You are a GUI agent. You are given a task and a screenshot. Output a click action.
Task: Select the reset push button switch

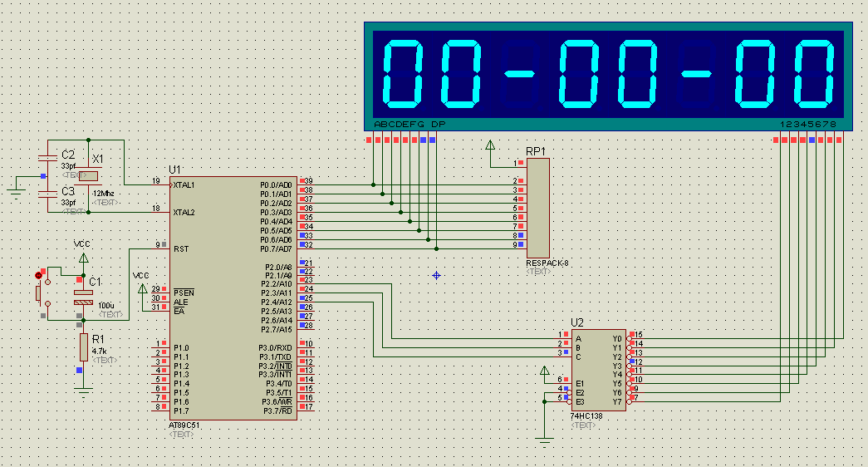click(43, 293)
